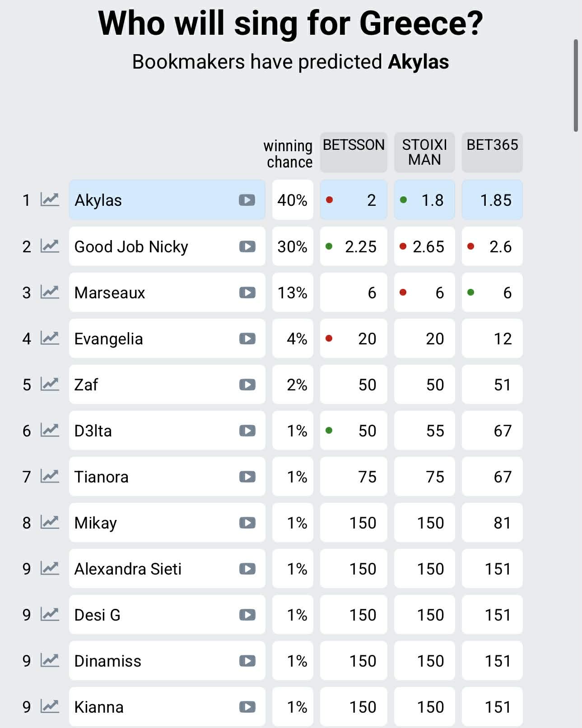Open trend chart icon for Kianna

(50, 707)
